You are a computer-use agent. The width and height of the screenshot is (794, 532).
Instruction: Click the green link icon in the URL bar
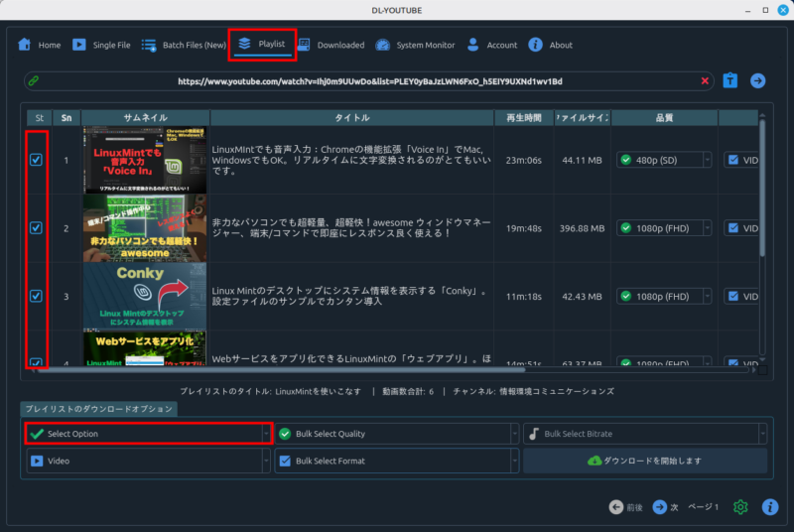click(34, 81)
